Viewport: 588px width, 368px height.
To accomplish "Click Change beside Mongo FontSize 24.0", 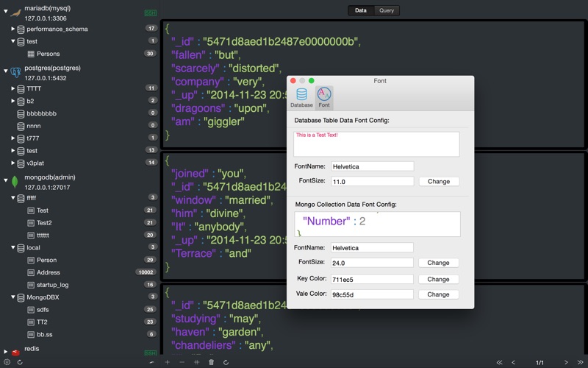I will pos(438,263).
